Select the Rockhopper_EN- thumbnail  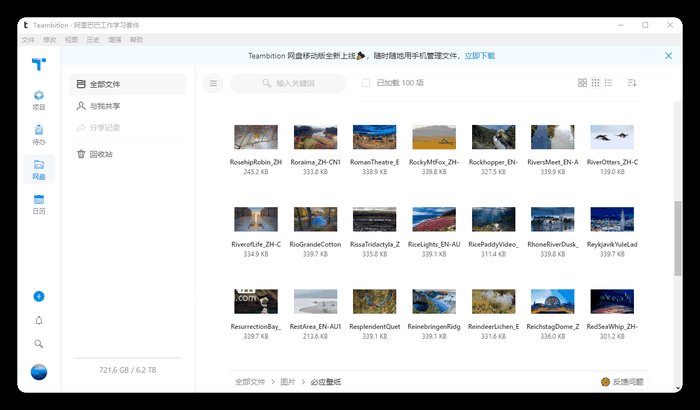tap(493, 137)
